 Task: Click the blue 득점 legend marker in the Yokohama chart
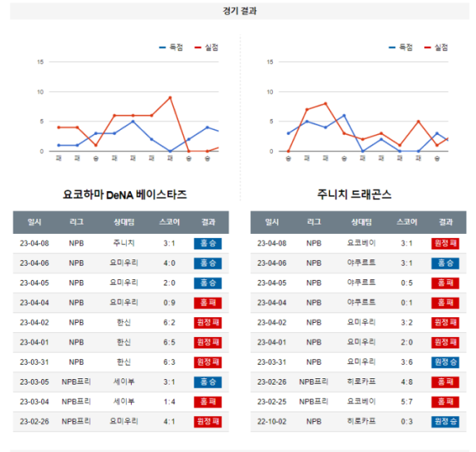pyautogui.click(x=163, y=48)
